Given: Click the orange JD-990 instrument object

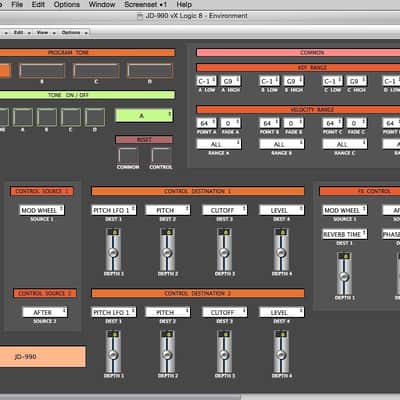Looking at the screenshot, I should click(x=42, y=357).
